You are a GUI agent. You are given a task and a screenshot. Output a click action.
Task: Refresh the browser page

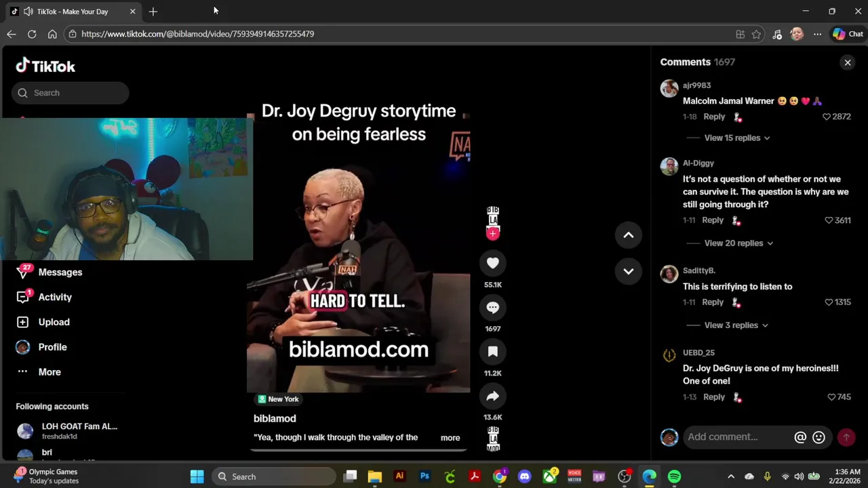(x=32, y=34)
